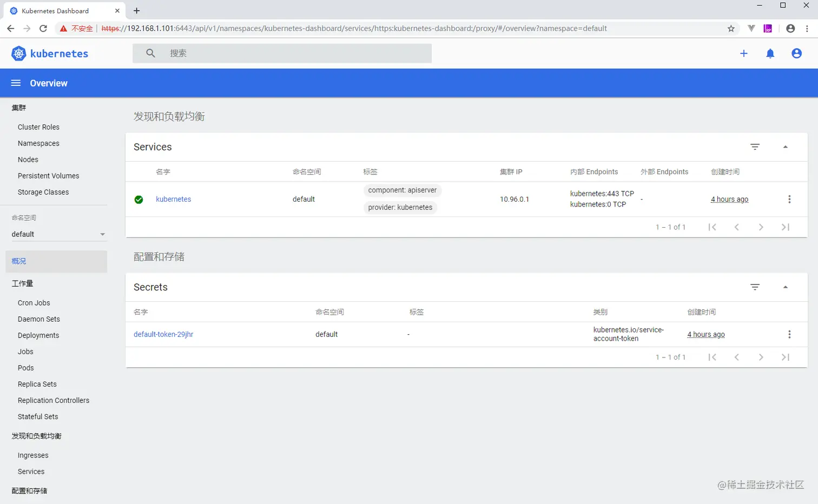Click the component: apiserver label chip
This screenshot has width=818, height=504.
(x=403, y=190)
